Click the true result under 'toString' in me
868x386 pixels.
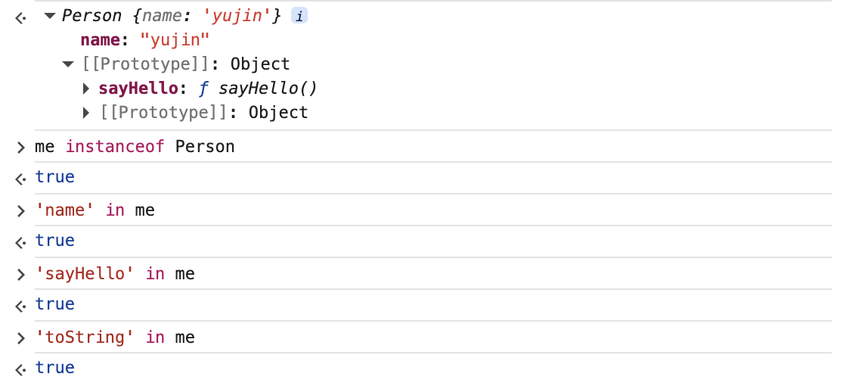(54, 368)
